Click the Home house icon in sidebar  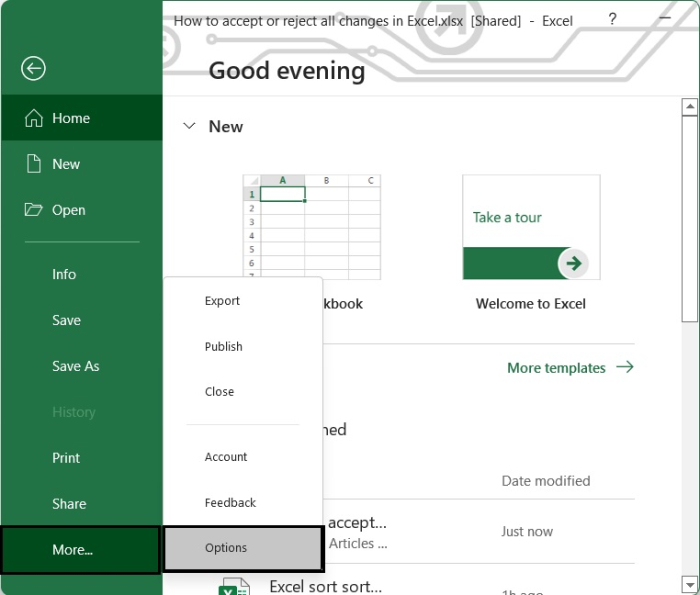click(34, 118)
